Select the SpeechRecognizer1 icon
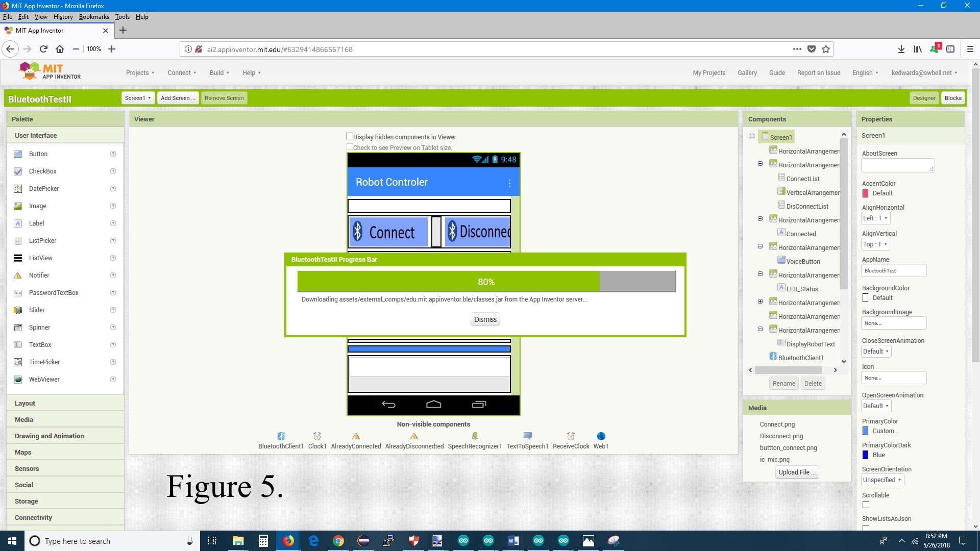The width and height of the screenshot is (980, 551). 475,436
